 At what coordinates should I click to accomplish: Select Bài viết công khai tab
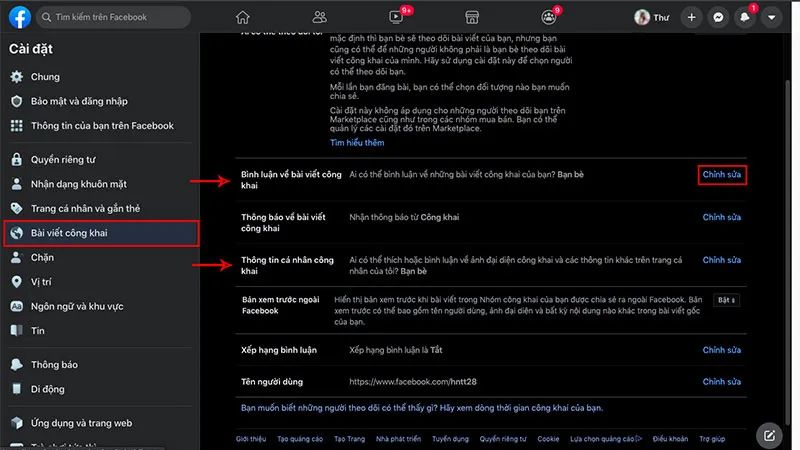pos(101,233)
